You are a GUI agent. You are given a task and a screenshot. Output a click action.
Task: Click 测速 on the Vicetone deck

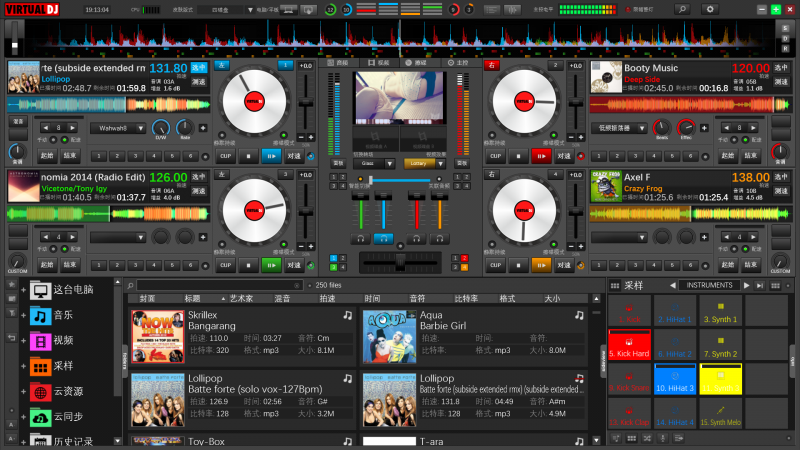click(x=198, y=191)
